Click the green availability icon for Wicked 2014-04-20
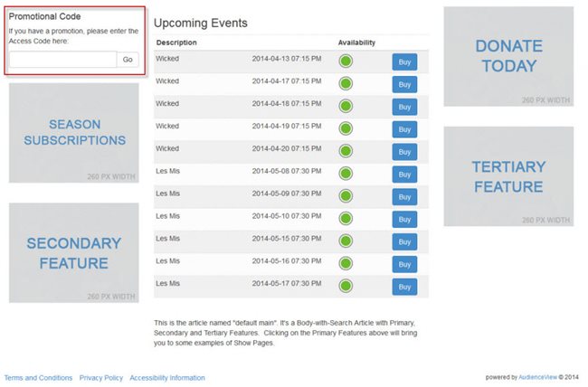 346,151
